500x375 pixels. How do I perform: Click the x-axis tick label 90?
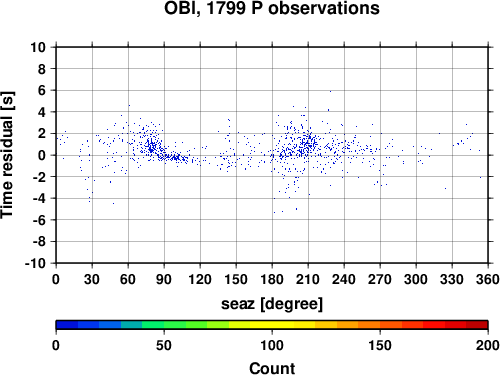[x=164, y=279]
